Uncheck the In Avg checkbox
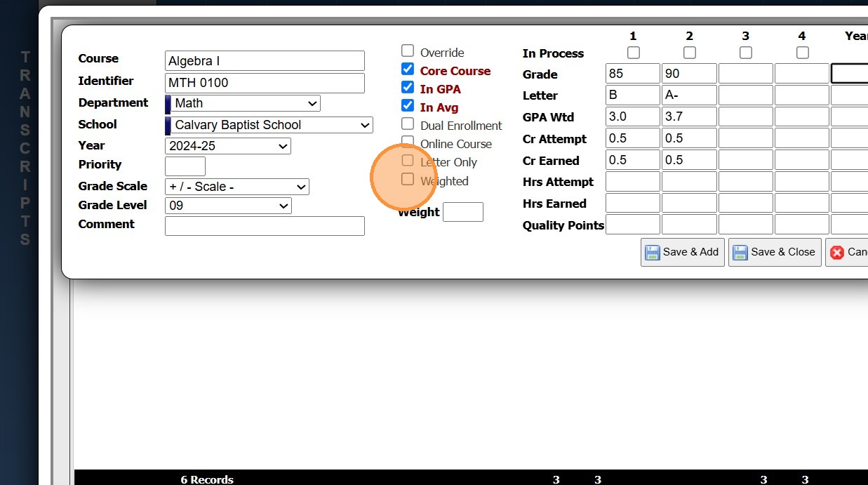 (x=408, y=105)
